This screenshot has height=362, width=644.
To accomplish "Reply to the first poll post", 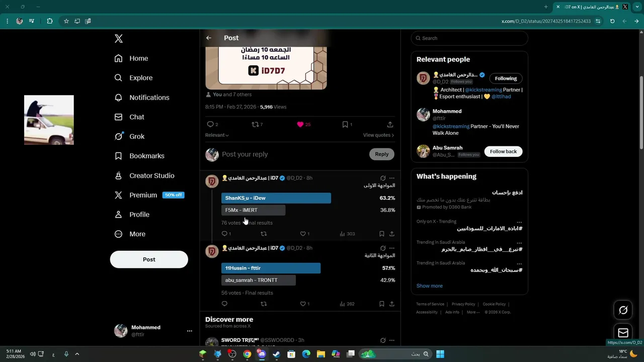I will [x=226, y=234].
